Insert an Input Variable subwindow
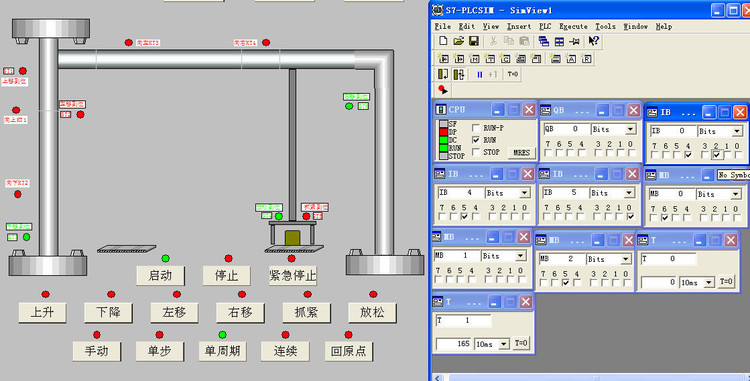This screenshot has height=381, width=750. click(443, 59)
